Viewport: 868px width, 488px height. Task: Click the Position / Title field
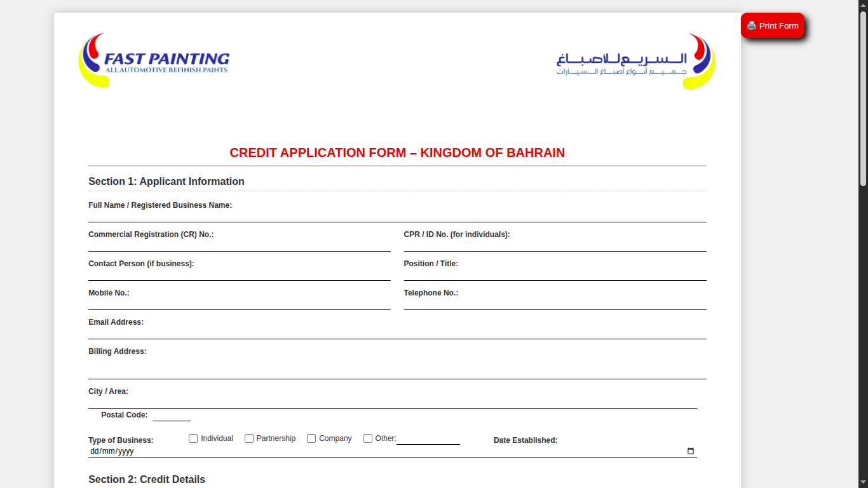[555, 274]
